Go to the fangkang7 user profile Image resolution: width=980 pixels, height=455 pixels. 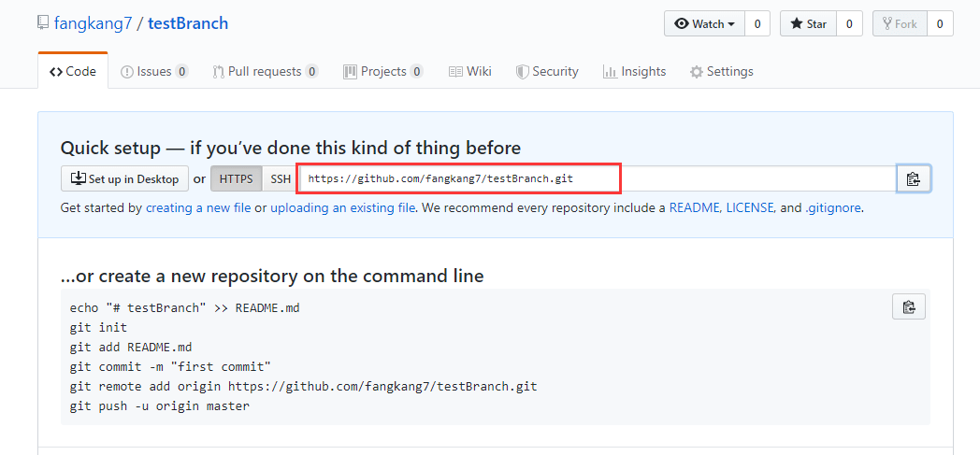click(94, 23)
